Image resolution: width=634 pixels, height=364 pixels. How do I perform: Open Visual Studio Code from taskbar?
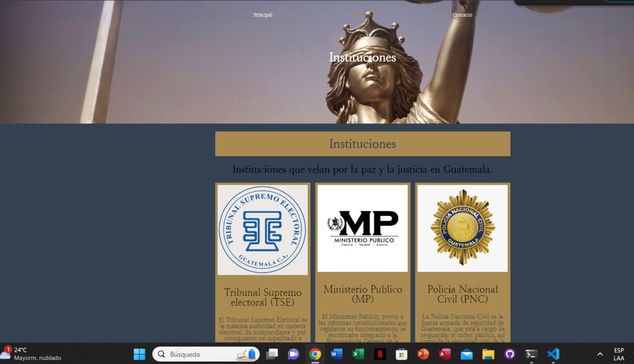coord(552,354)
